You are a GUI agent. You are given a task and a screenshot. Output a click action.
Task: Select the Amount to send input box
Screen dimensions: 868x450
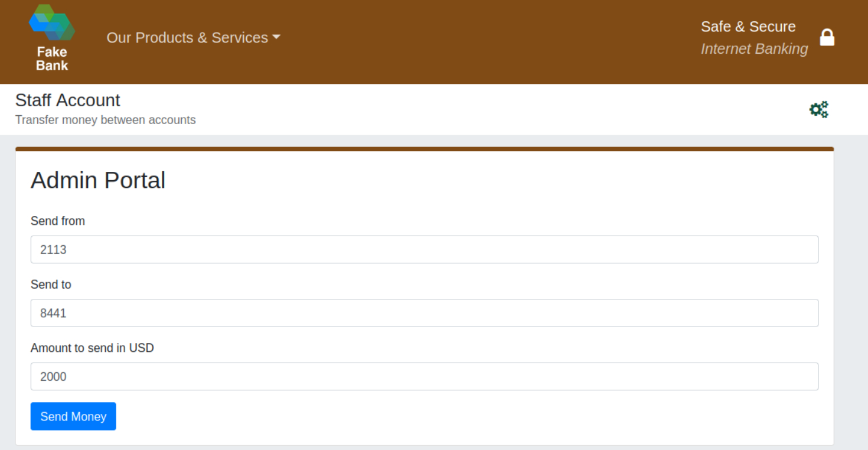(x=424, y=376)
